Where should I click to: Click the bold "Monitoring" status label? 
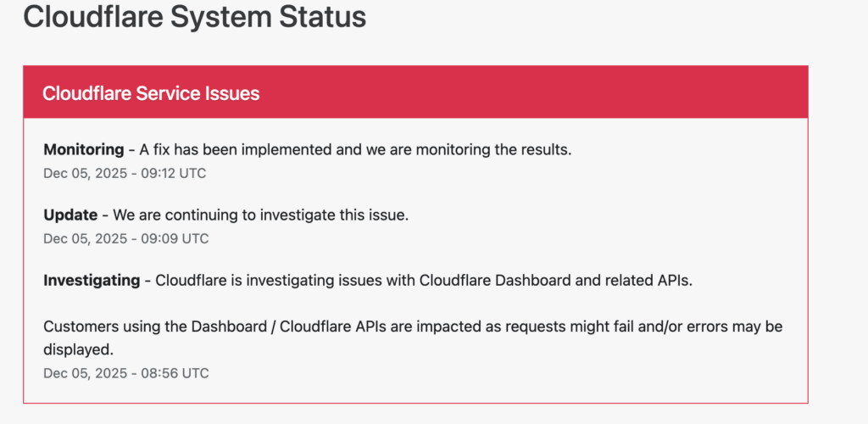pyautogui.click(x=83, y=149)
